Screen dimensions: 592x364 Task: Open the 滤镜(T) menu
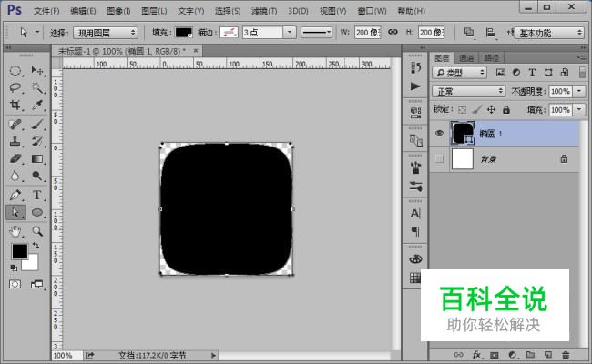click(x=264, y=11)
